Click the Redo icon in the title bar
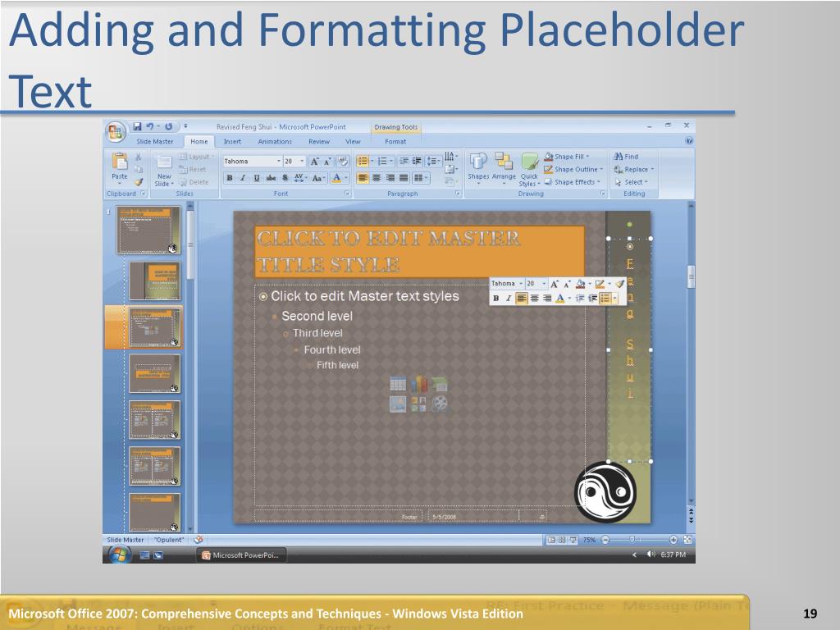 (168, 126)
